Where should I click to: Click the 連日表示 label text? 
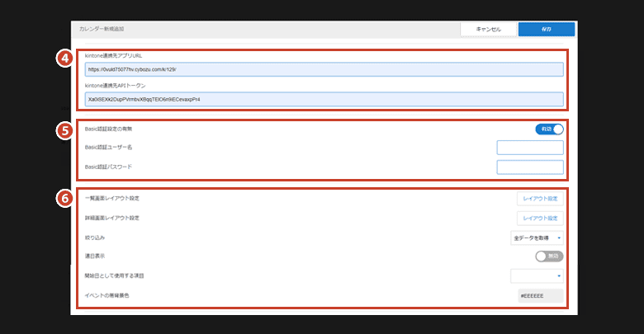(x=97, y=256)
